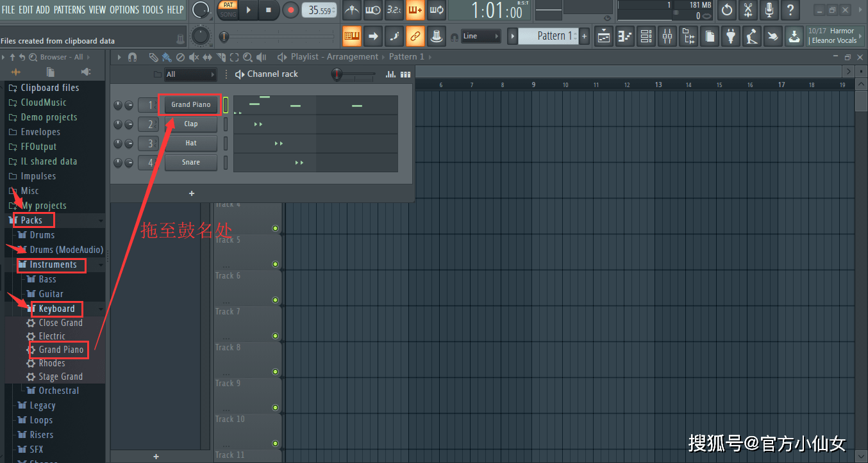The height and width of the screenshot is (463, 868).
Task: Open the Pattern 1 selector
Action: (x=547, y=36)
